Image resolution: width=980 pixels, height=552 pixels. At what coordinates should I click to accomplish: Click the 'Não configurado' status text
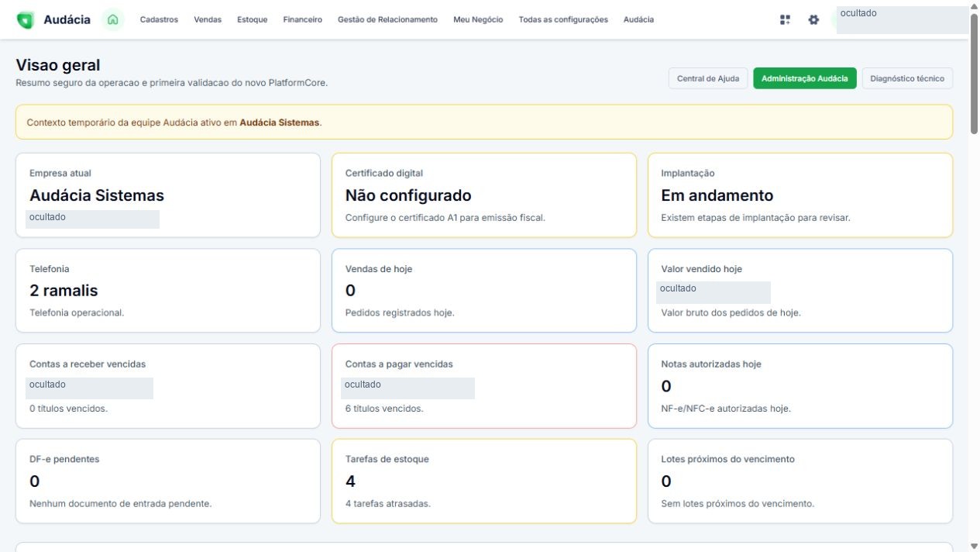click(408, 195)
